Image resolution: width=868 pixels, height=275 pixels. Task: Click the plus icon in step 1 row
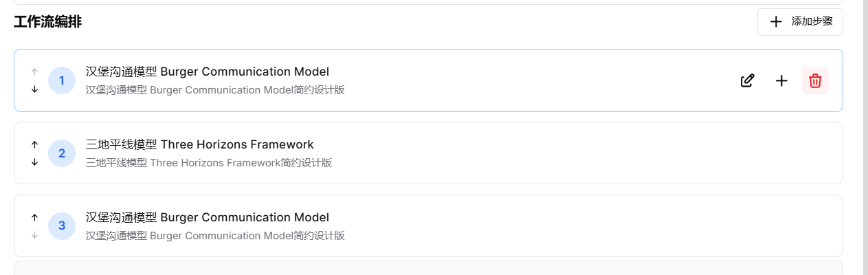coord(781,80)
